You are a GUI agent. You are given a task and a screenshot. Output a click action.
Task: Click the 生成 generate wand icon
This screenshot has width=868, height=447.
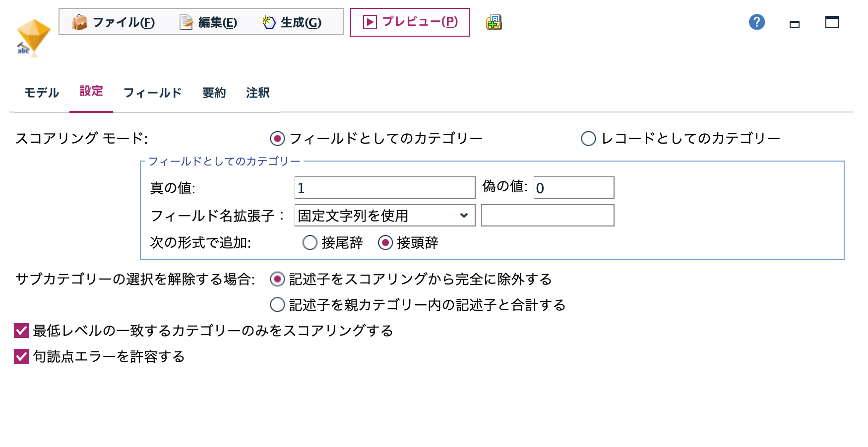point(268,22)
